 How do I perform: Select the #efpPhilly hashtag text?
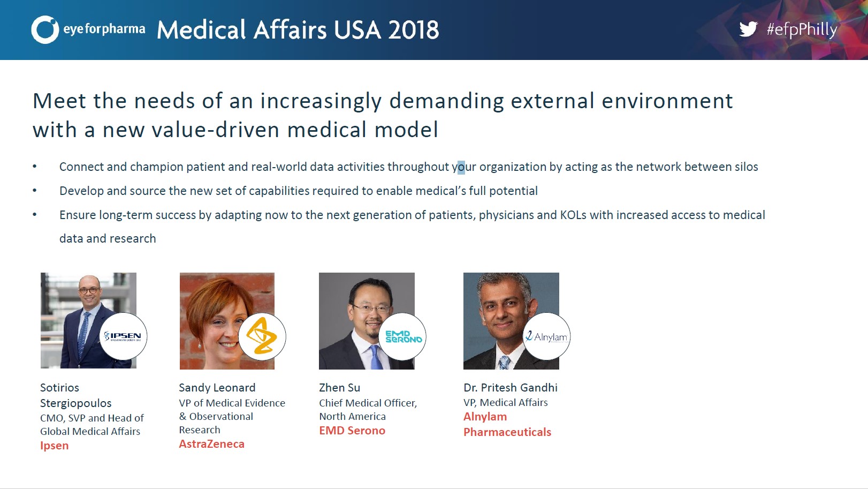pos(802,29)
